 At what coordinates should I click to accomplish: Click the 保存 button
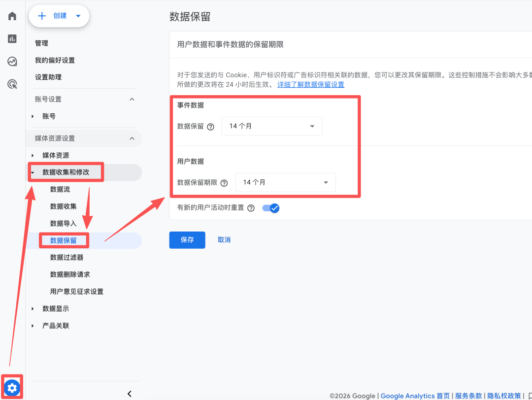point(187,239)
